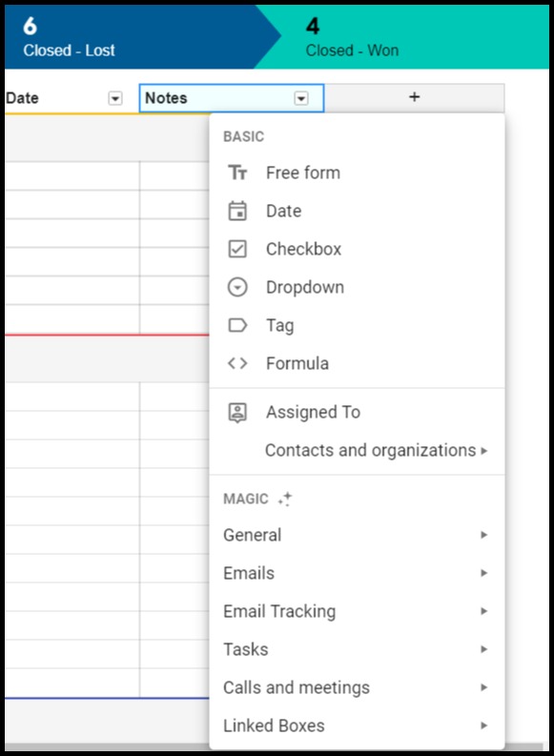Image resolution: width=554 pixels, height=756 pixels.
Task: Open the Linked Boxes menu entry
Action: point(358,725)
